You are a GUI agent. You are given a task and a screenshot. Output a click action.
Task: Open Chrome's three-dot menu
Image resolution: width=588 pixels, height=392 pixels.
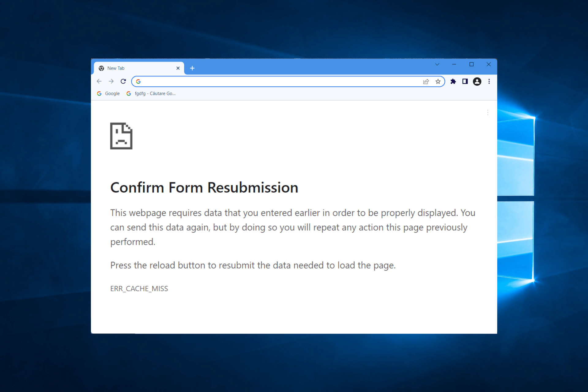click(x=489, y=81)
